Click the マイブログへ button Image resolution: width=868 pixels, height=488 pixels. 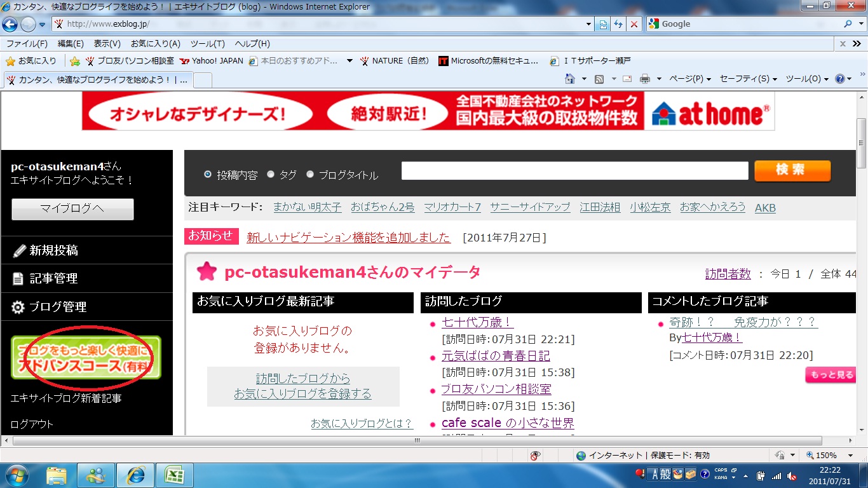coord(72,209)
